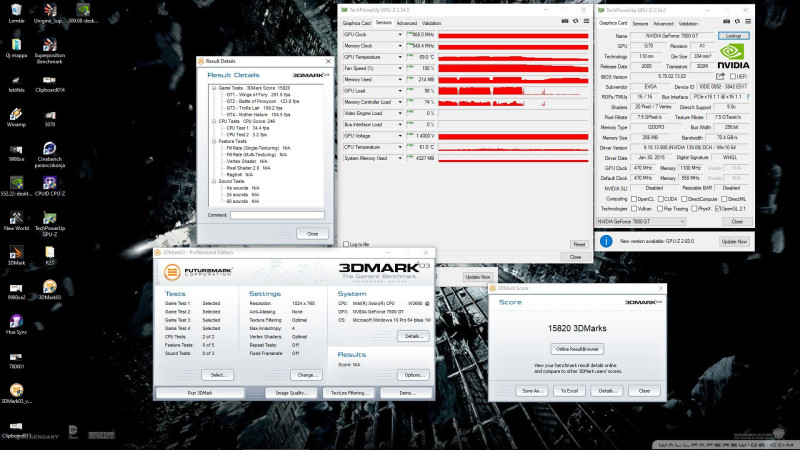
Task: Open the 9980xe desktop file
Action: tap(16, 152)
